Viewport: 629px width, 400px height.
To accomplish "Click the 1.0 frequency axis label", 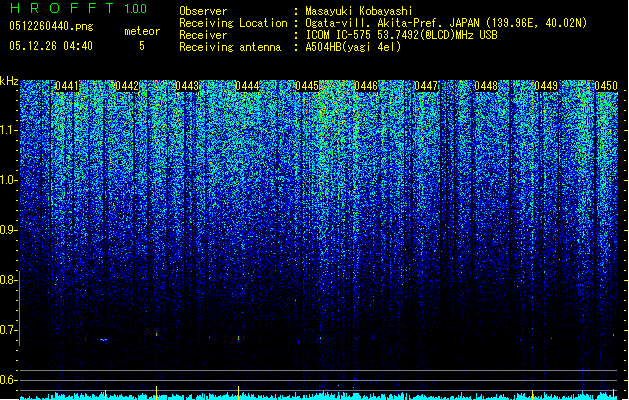I will click(x=9, y=180).
